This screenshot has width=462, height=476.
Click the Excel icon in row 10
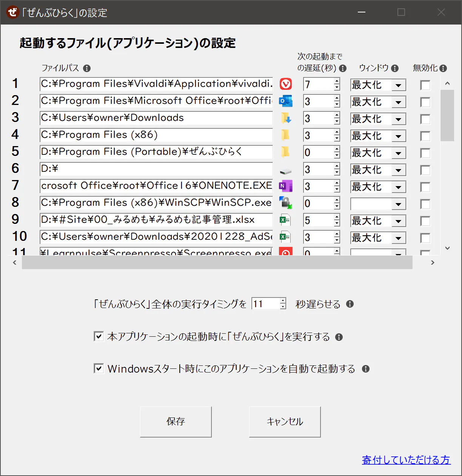pyautogui.click(x=286, y=237)
